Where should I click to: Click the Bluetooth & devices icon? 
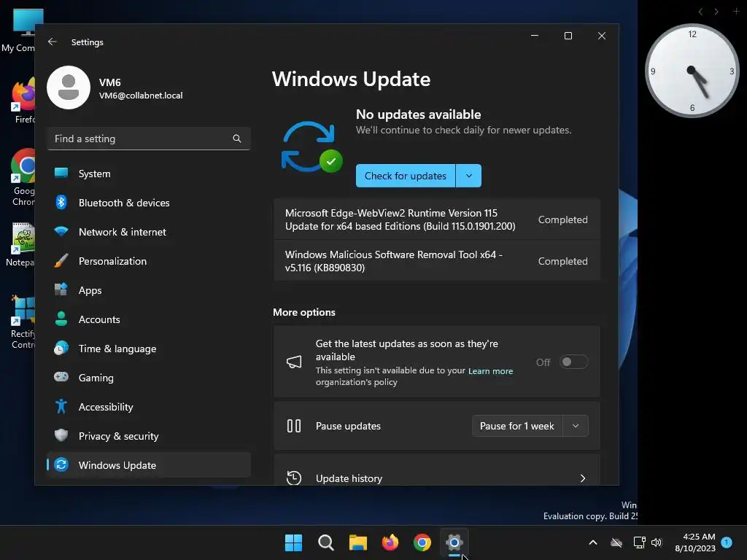click(x=61, y=203)
